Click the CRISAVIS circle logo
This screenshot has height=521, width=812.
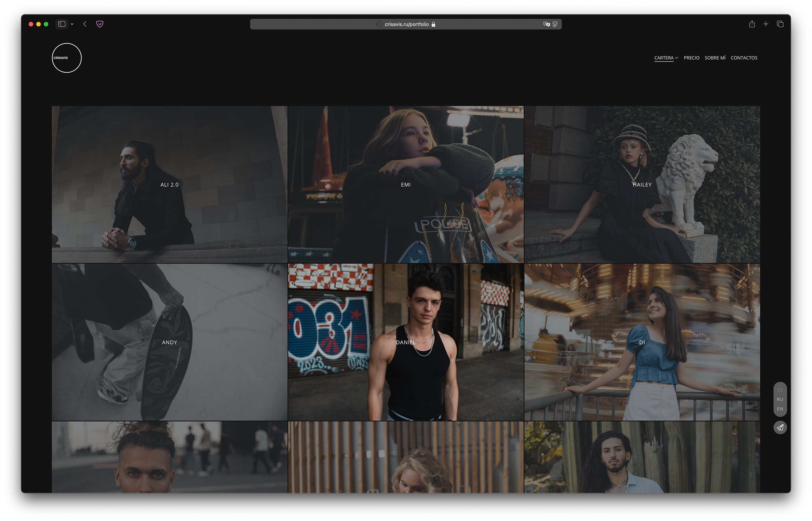67,58
